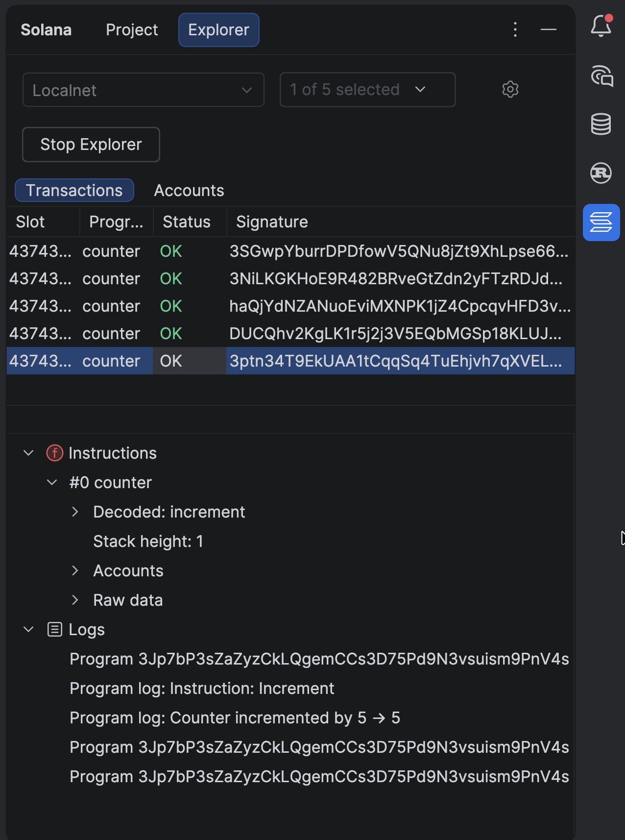Click the Logs label
The image size is (625, 840).
click(87, 629)
